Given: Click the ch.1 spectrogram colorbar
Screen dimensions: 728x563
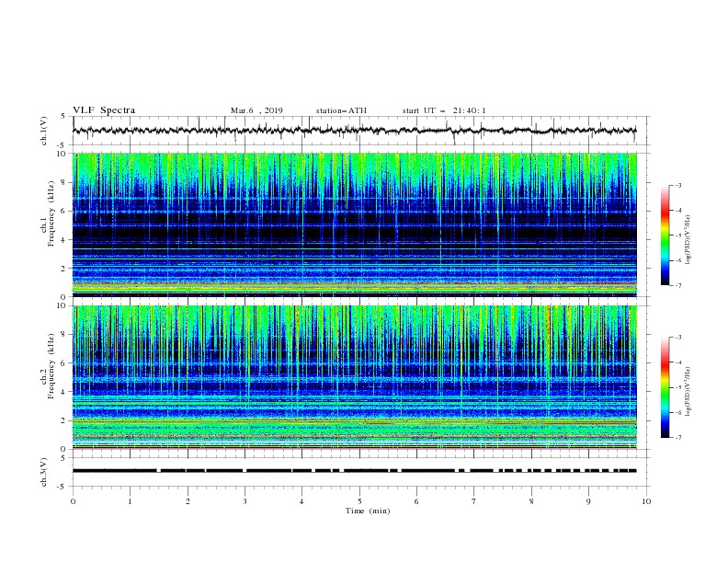Looking at the screenshot, I should click(x=665, y=236).
